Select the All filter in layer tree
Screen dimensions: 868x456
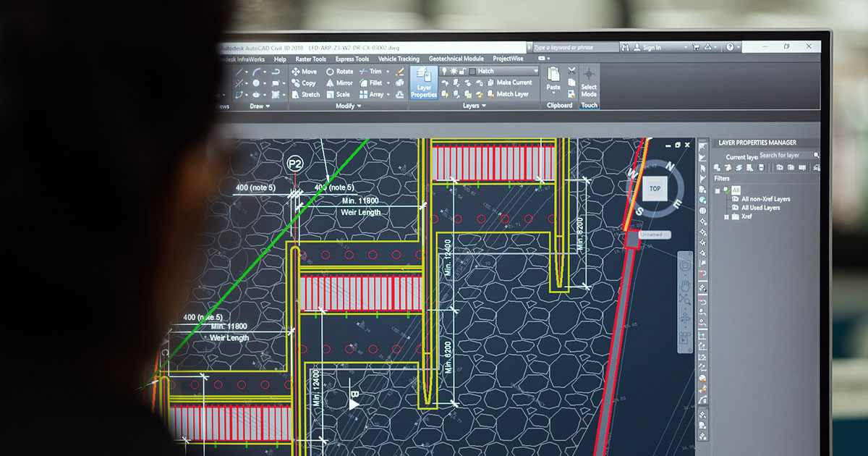click(x=736, y=190)
